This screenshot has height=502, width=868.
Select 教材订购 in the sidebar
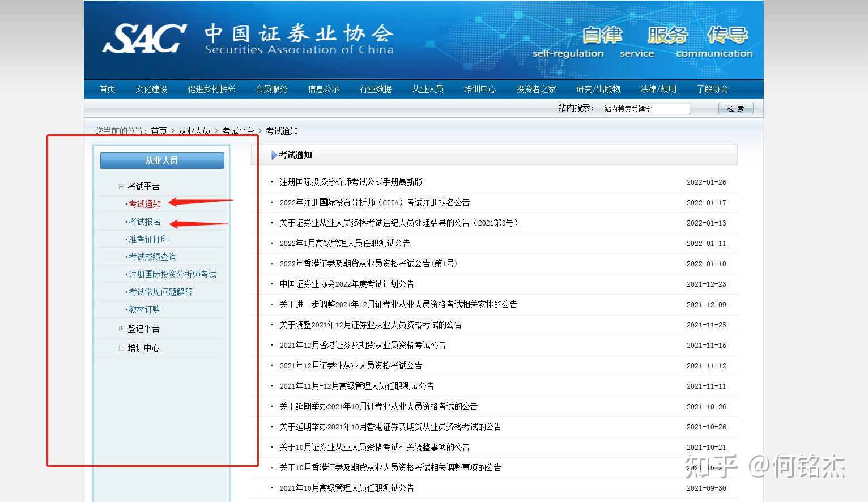(144, 309)
